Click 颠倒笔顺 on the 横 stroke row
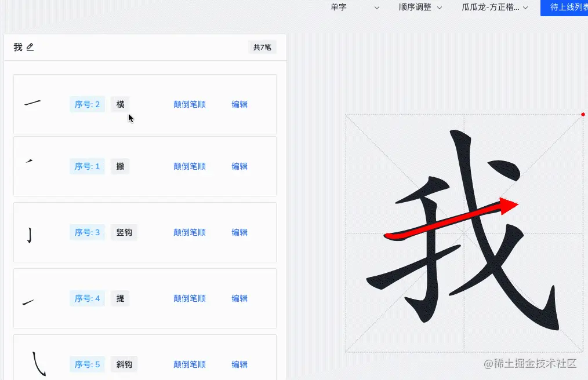Viewport: 588px width, 380px height. tap(190, 104)
